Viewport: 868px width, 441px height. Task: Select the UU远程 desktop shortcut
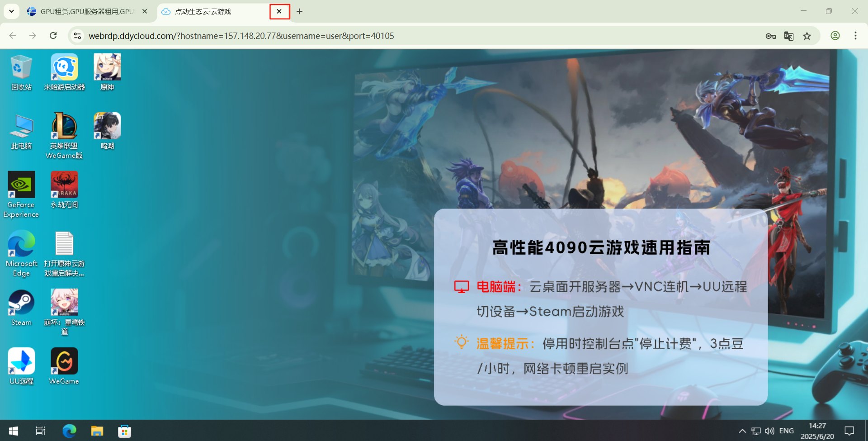tap(21, 366)
